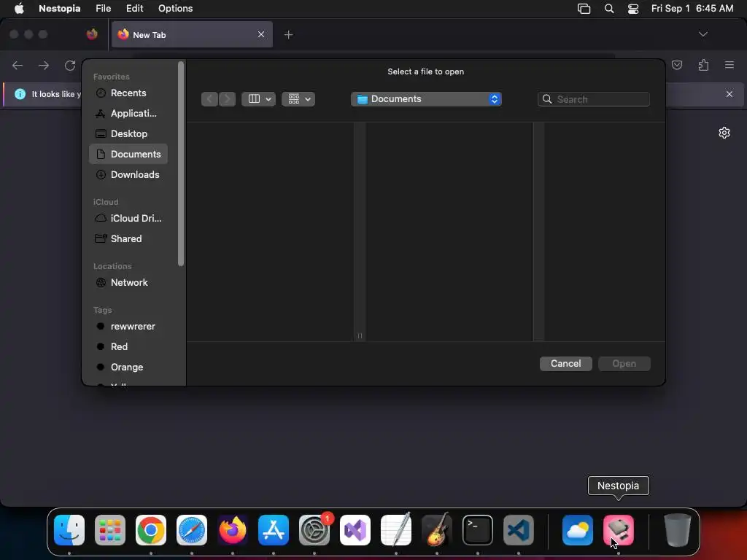The width and height of the screenshot is (747, 560).
Task: Launch Safari from the Dock
Action: [x=192, y=530]
